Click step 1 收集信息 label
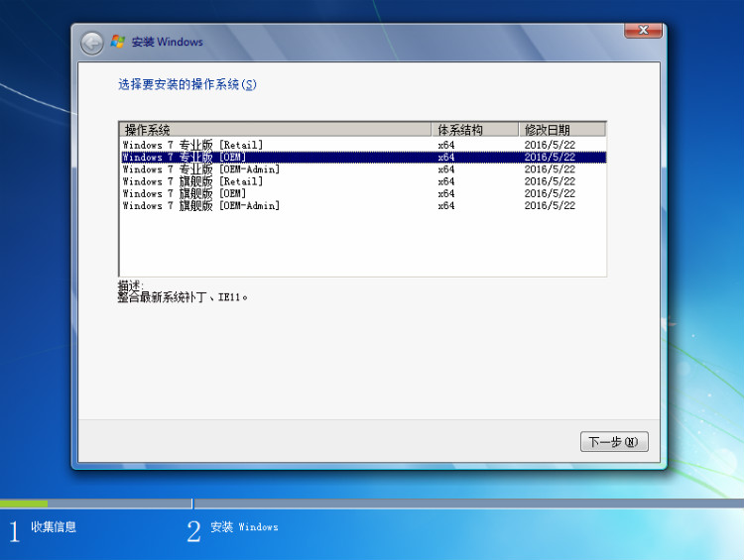This screenshot has width=744, height=560. [x=54, y=527]
